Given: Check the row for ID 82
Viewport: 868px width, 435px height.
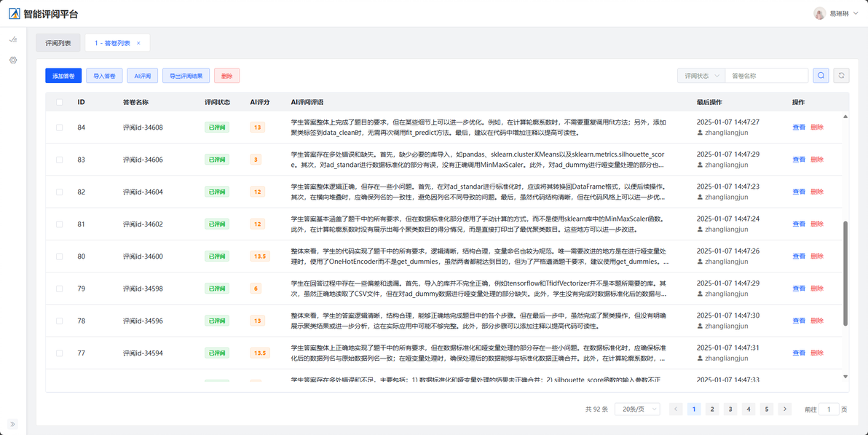Looking at the screenshot, I should point(59,192).
